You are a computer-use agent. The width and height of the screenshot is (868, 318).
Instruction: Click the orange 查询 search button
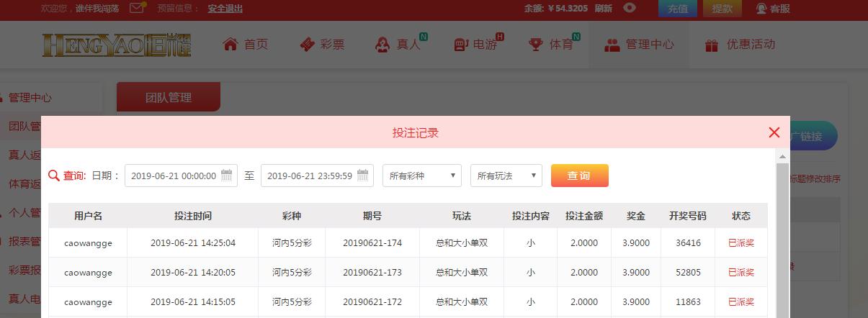pos(579,176)
